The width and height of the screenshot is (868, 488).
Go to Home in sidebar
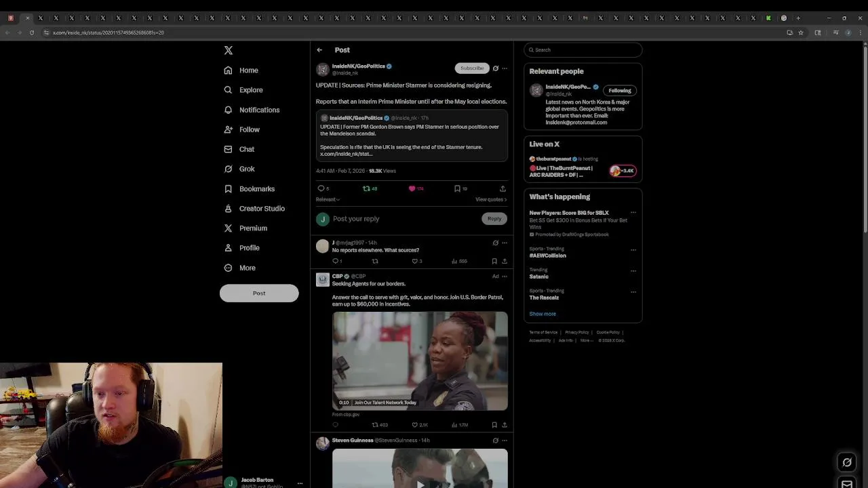[241, 70]
